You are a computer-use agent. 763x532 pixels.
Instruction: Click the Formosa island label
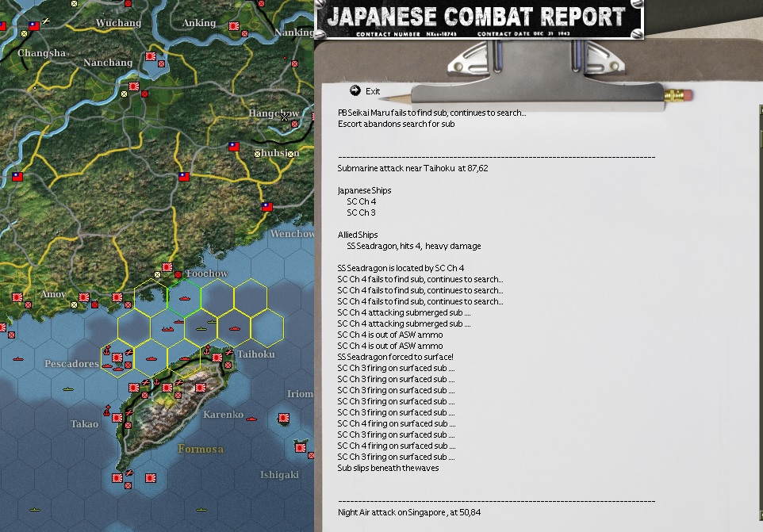(201, 449)
